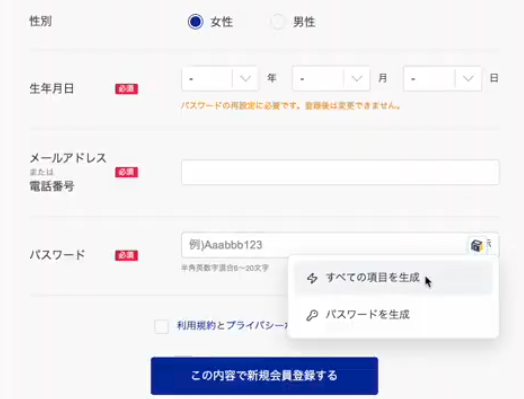Open the birth month (月) dropdown
This screenshot has height=399, width=524.
point(331,79)
